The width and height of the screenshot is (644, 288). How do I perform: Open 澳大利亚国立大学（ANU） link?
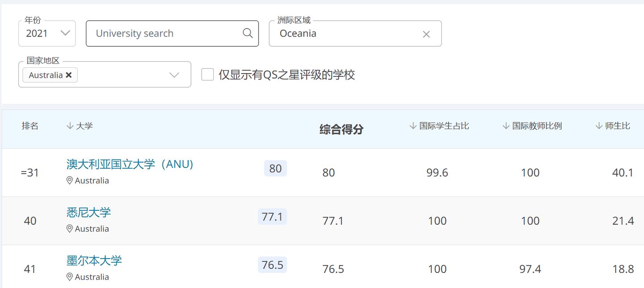tap(130, 164)
